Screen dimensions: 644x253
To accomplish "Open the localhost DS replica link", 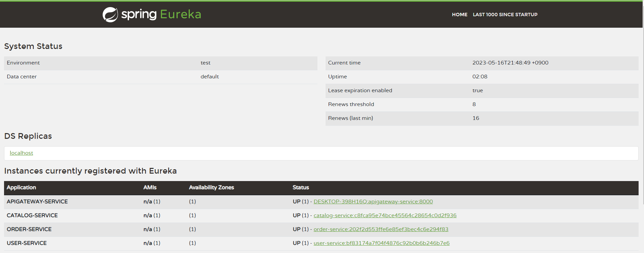I will click(21, 153).
